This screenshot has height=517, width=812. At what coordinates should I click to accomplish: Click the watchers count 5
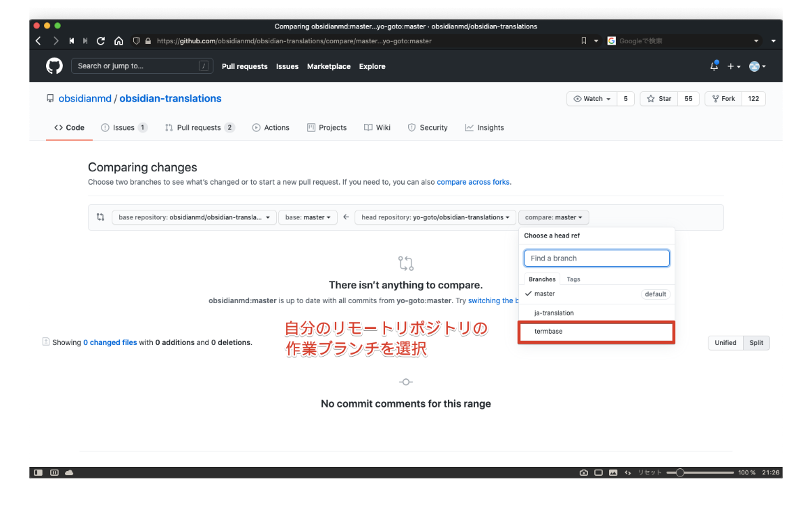coord(625,99)
